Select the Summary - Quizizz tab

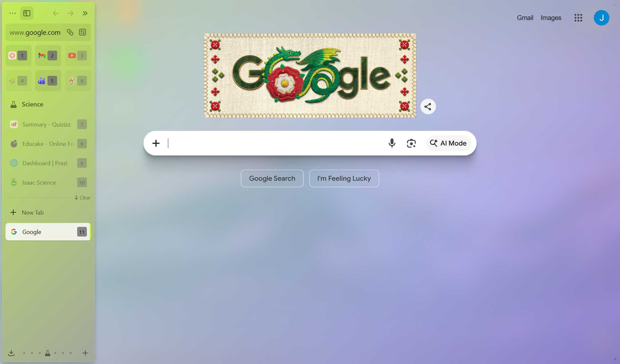click(x=48, y=125)
